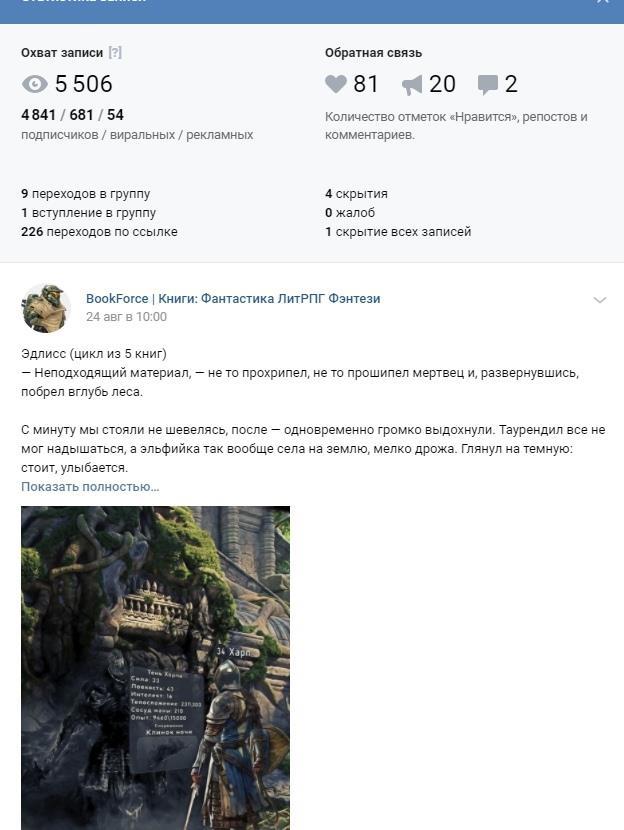Click the megaphone reposts icon
Screen dimensions: 624x830
412,85
